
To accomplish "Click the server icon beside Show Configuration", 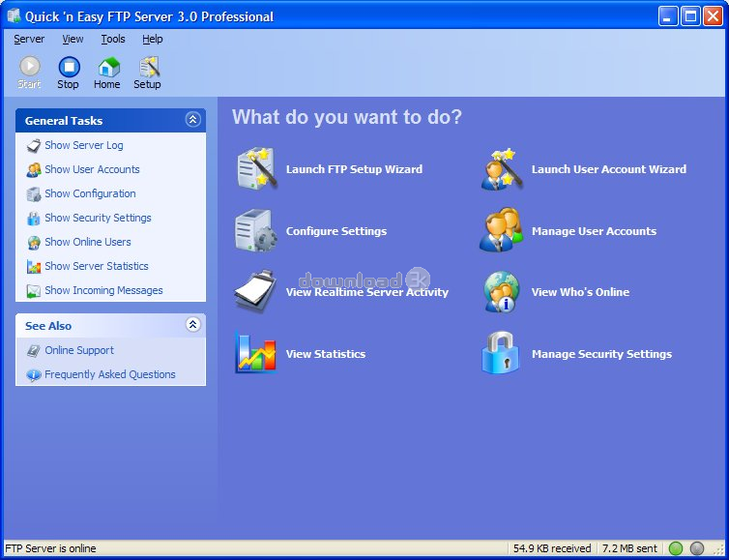I will click(34, 194).
